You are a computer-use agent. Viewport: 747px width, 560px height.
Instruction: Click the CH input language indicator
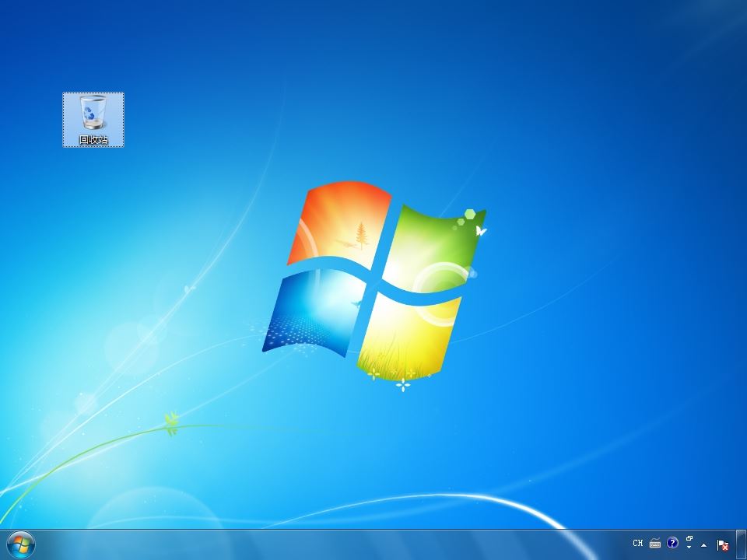point(637,543)
